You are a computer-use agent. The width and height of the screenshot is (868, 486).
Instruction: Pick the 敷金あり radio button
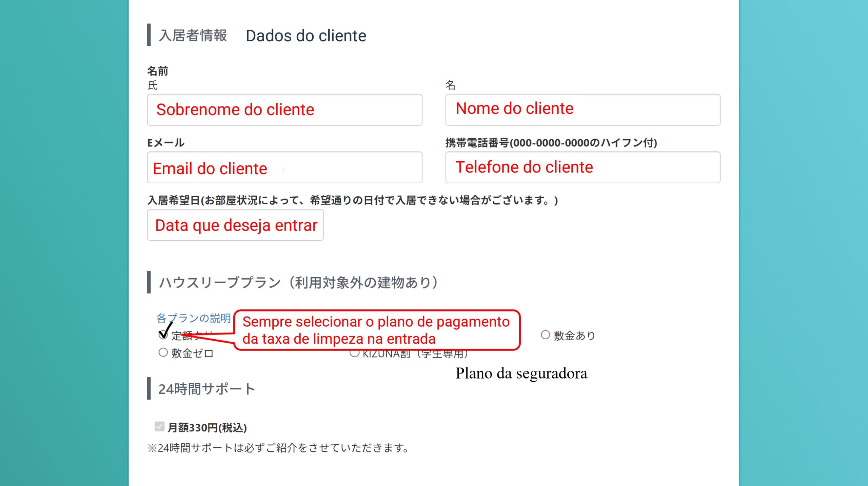(545, 335)
